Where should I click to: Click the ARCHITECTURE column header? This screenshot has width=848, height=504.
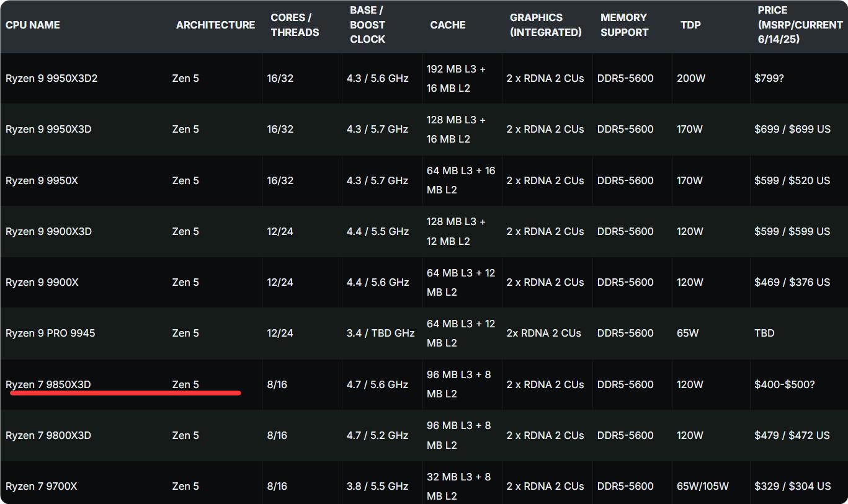pos(215,25)
